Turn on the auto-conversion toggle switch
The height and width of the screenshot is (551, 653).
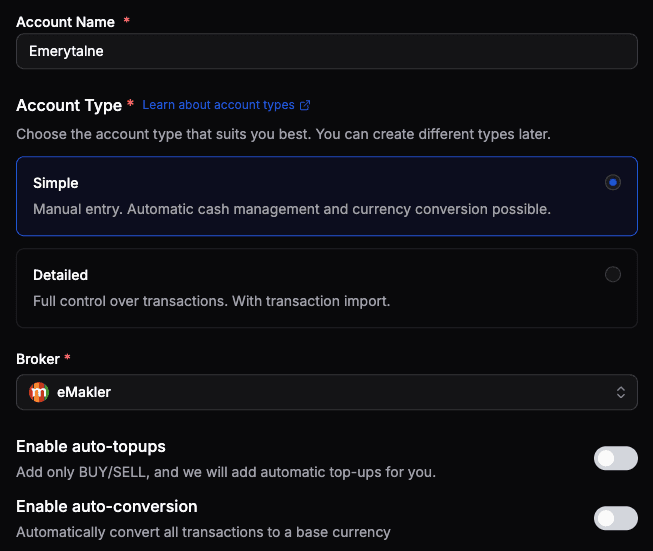tap(615, 518)
